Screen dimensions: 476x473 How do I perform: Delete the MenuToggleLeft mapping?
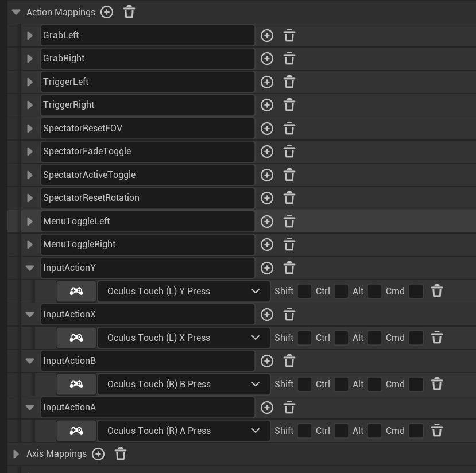coord(289,222)
